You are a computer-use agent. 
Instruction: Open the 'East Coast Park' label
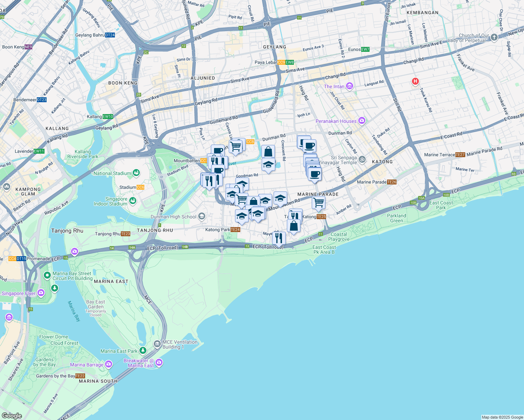[x=441, y=205]
